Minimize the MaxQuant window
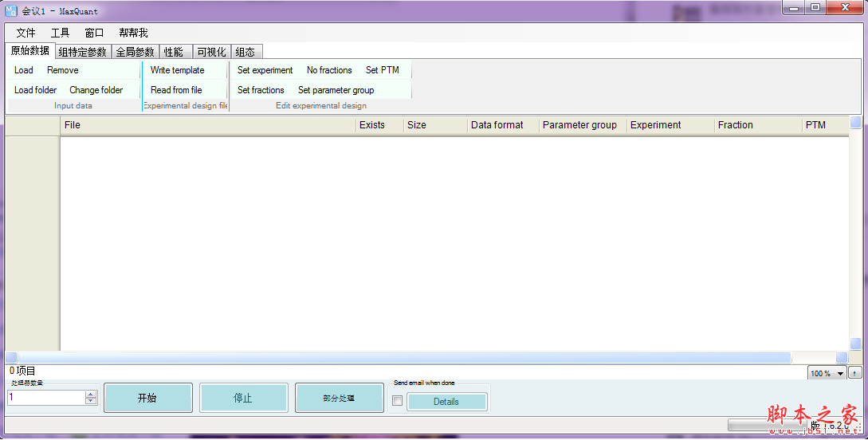This screenshot has height=440, width=868. click(x=794, y=8)
